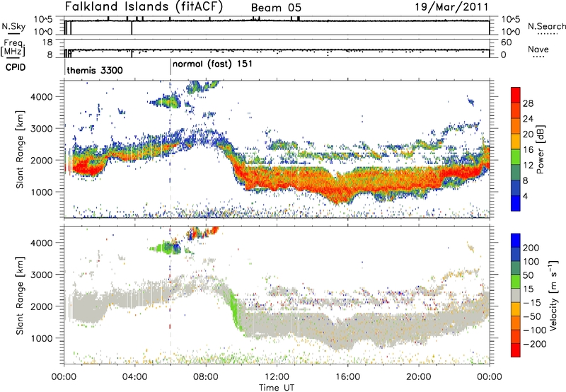
Task: Pick the Power colorbar segment between 24 and 28
Action: click(x=516, y=111)
